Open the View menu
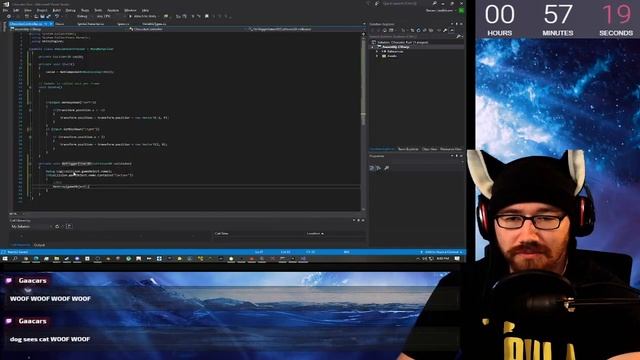Viewport: 640px width, 360px height. pos(28,10)
